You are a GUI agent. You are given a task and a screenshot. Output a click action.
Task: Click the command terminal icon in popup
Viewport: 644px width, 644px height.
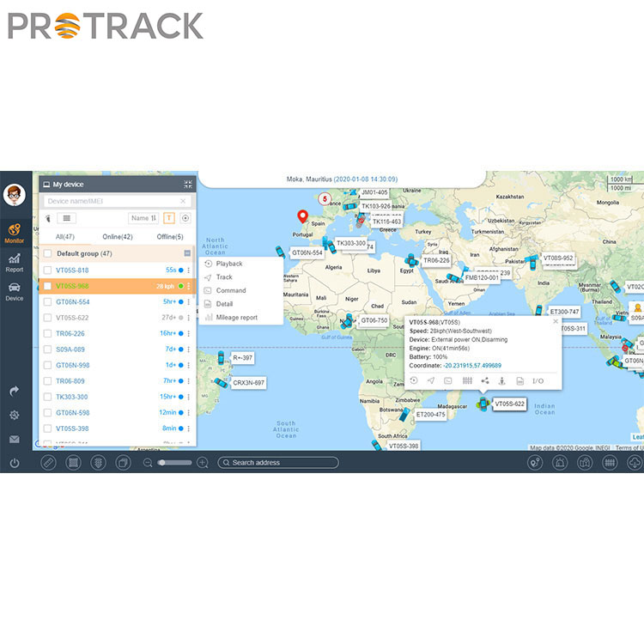[448, 380]
